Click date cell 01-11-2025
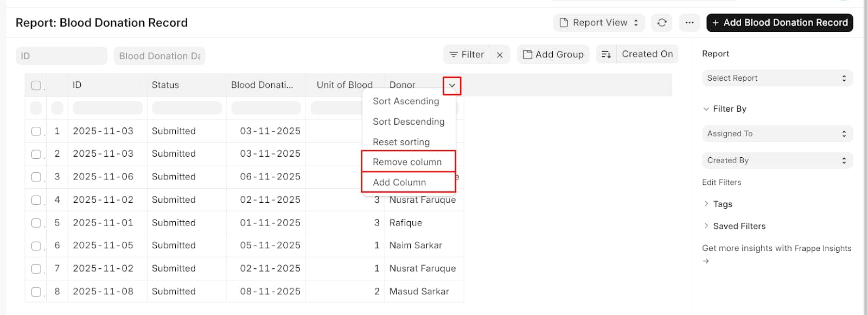Screen dimensions: 868x315 coord(270,223)
